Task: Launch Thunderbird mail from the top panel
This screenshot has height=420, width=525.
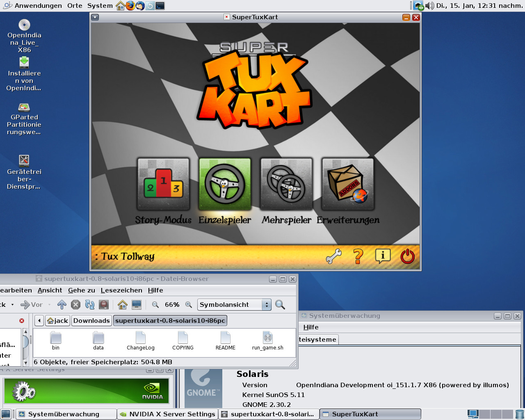Action: click(x=140, y=6)
